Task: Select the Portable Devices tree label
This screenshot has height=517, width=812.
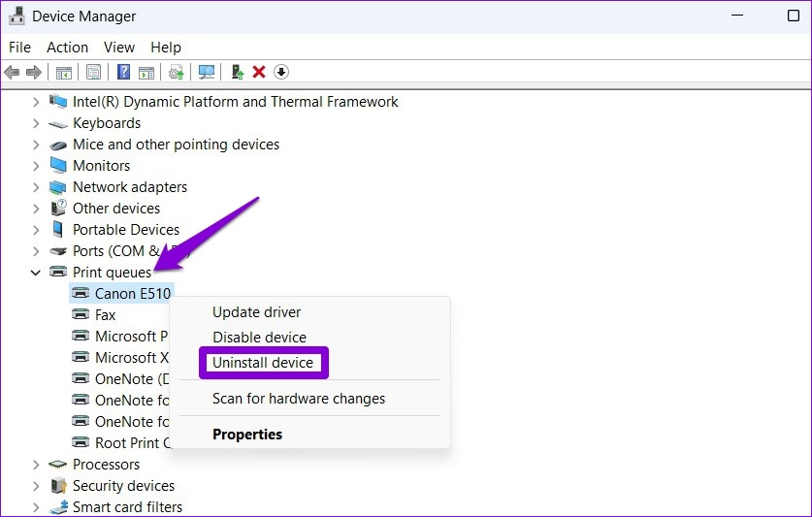Action: click(126, 230)
